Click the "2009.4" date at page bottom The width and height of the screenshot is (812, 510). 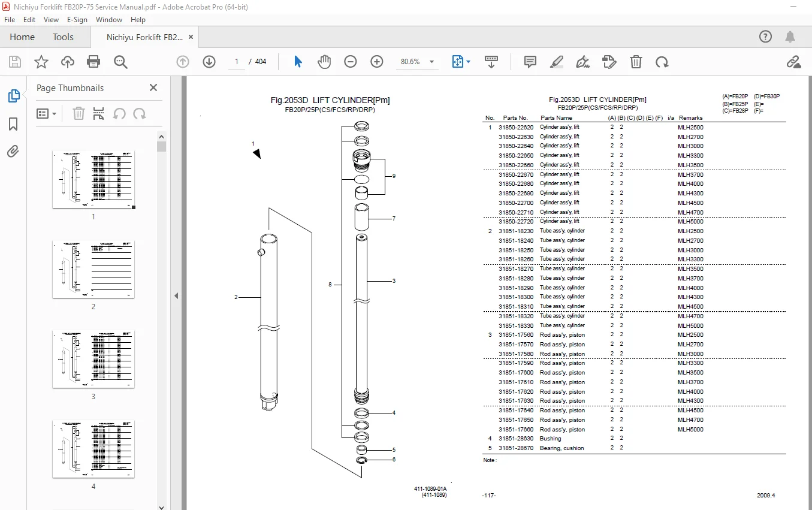click(x=766, y=496)
